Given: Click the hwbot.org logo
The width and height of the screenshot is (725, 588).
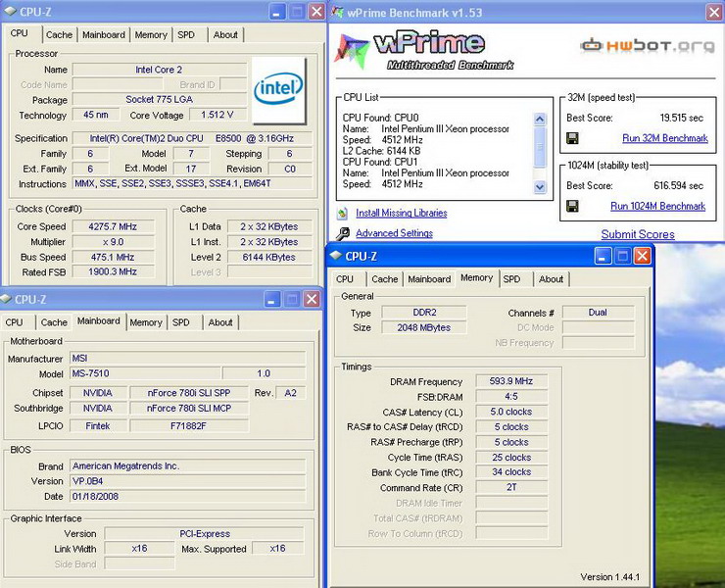Looking at the screenshot, I should [x=648, y=45].
